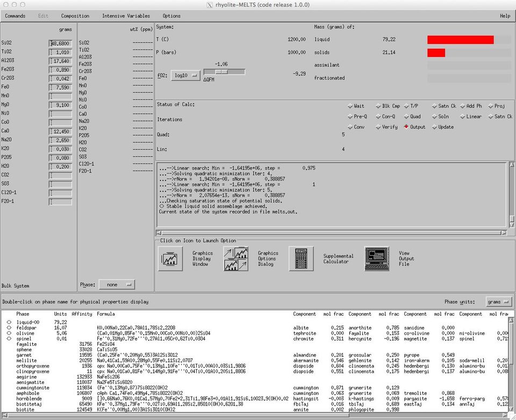This screenshot has height=420, width=516.
Task: Toggle the Verify status indicator
Action: [x=378, y=127]
